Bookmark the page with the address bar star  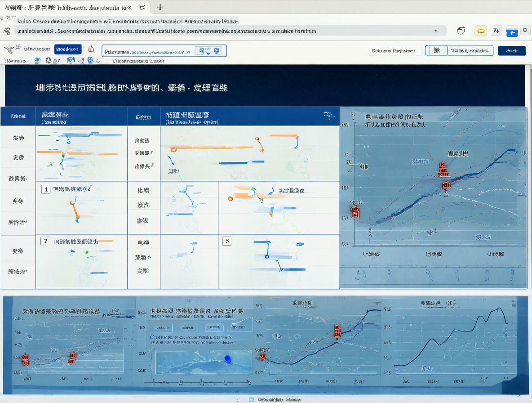[436, 31]
